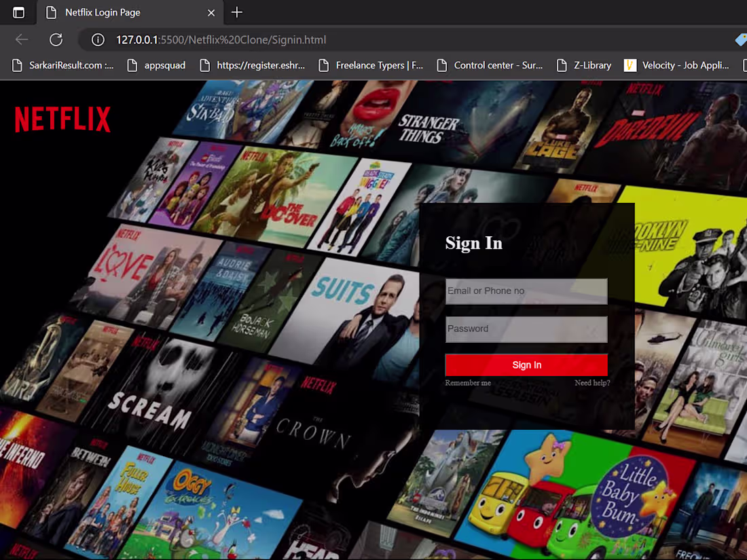Open the Z-Library bookmark
747x560 pixels.
click(x=584, y=65)
